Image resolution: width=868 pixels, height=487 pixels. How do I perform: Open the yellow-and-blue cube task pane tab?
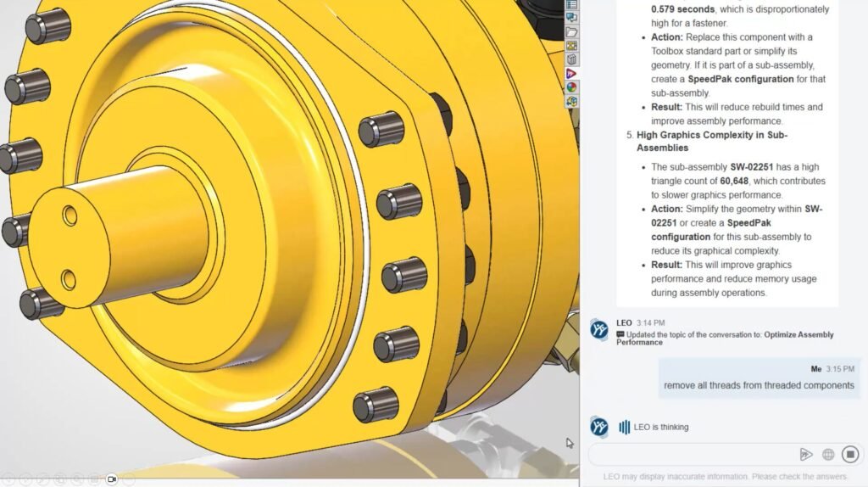pyautogui.click(x=572, y=102)
